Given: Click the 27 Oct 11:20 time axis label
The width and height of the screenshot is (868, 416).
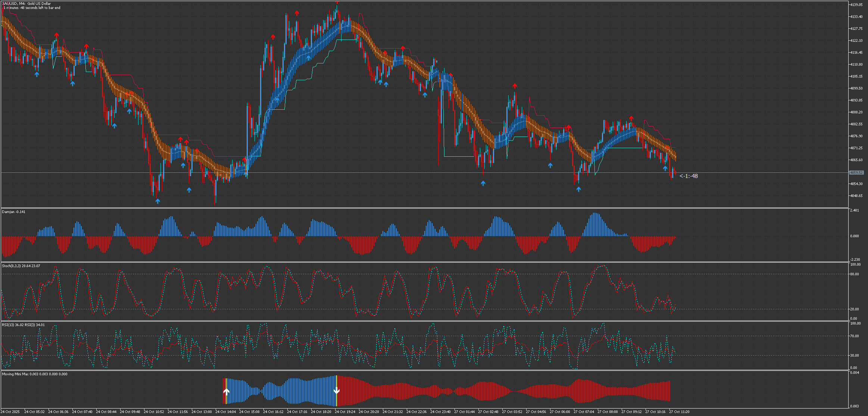Looking at the screenshot, I should point(679,412).
